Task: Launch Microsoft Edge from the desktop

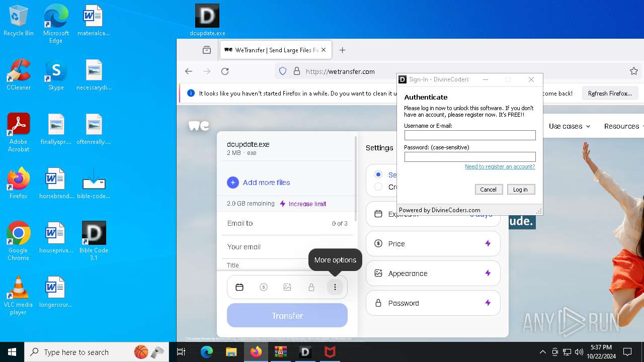Action: click(x=56, y=23)
